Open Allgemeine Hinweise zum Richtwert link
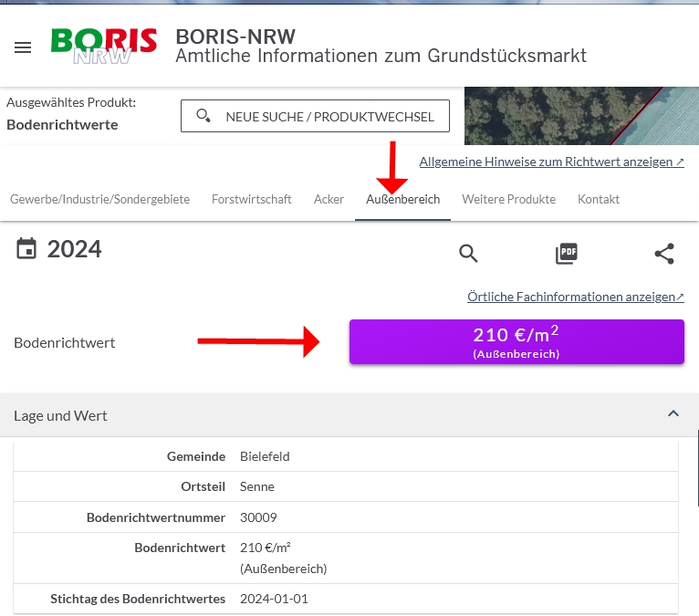The image size is (699, 616). coord(551,162)
